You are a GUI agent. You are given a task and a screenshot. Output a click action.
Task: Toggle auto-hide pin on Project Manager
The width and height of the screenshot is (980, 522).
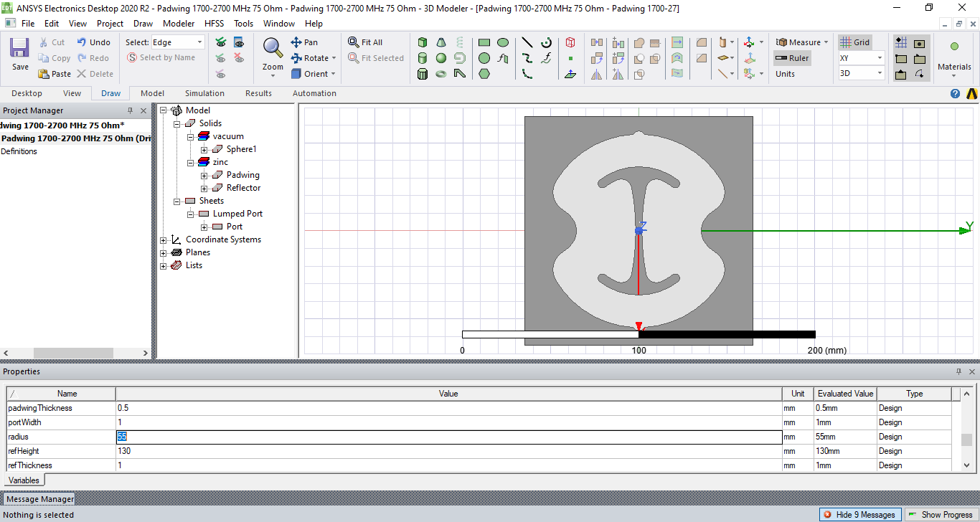(130, 110)
